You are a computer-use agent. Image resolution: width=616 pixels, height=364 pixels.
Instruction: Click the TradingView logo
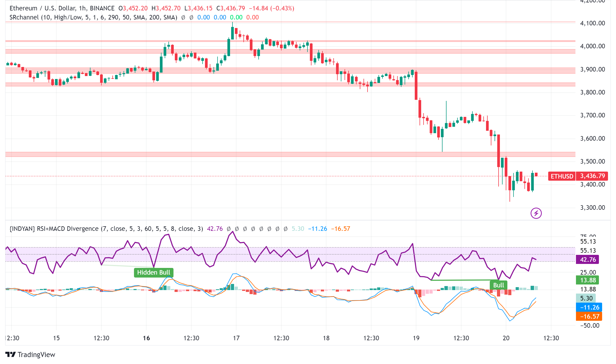coord(30,354)
